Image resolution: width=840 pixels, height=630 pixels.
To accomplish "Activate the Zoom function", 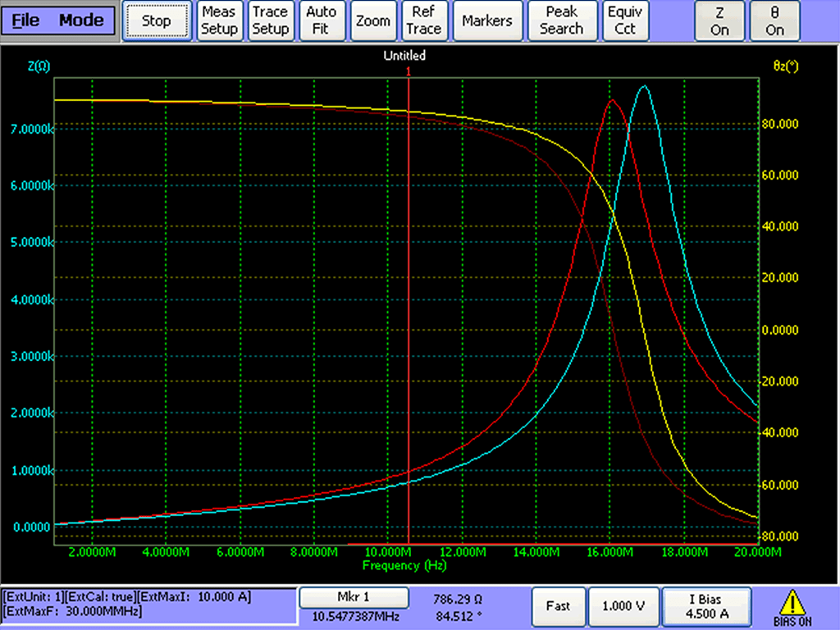I will (x=373, y=21).
